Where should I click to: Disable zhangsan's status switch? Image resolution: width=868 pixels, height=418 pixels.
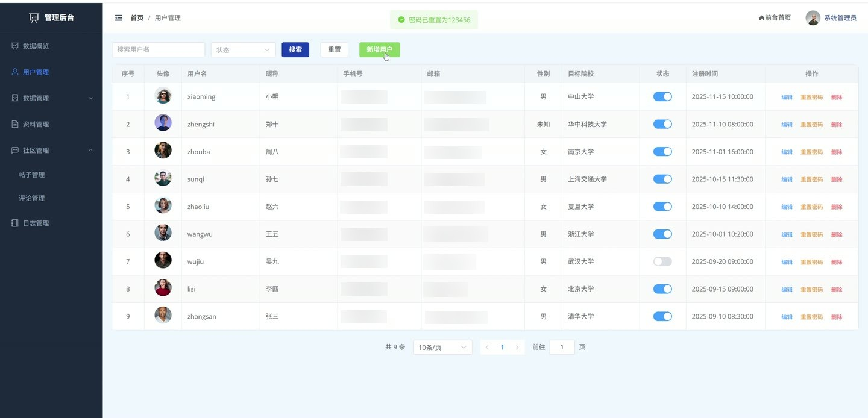coord(662,316)
